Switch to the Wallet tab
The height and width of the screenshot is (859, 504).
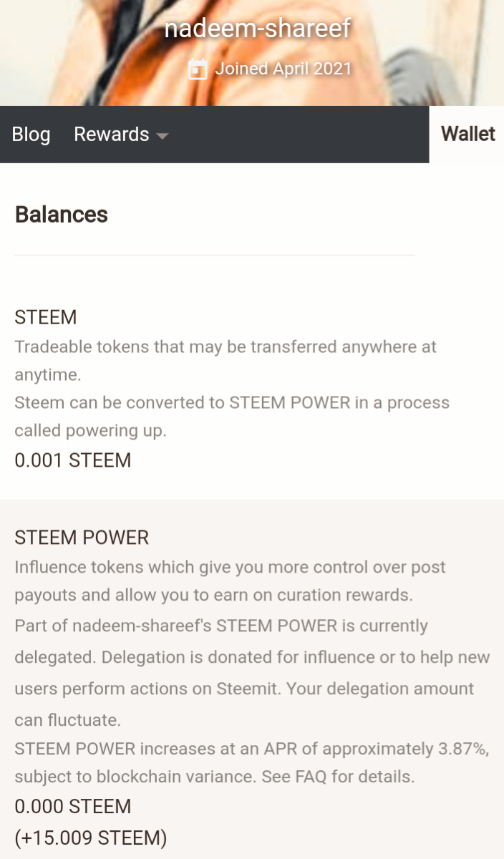(467, 134)
